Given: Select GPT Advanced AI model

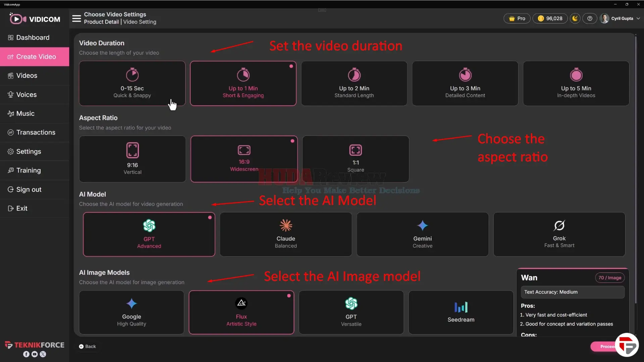Looking at the screenshot, I should [149, 234].
